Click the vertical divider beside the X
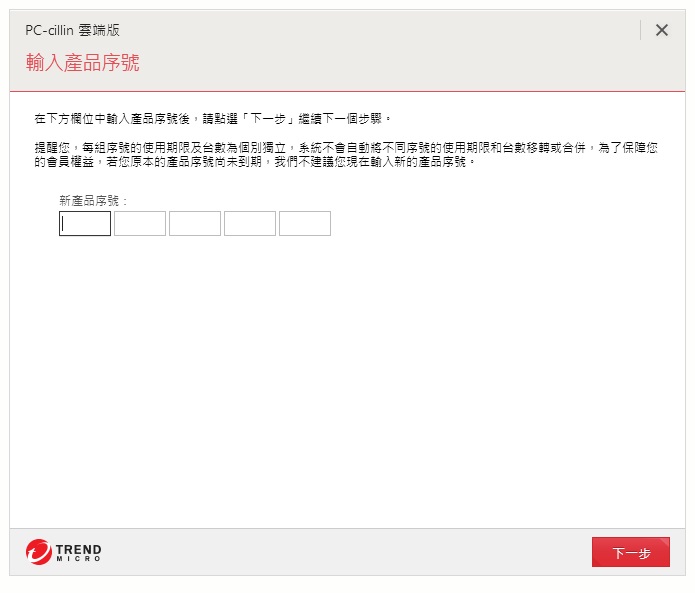Viewport: 695px width, 593px height. [640, 30]
